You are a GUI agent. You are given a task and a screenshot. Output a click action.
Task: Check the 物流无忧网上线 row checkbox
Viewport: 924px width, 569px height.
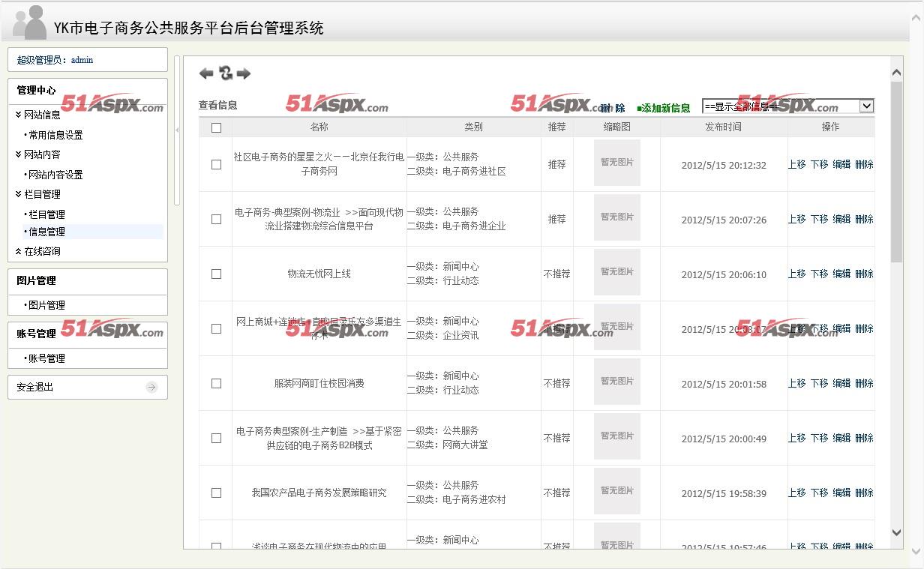click(x=216, y=274)
